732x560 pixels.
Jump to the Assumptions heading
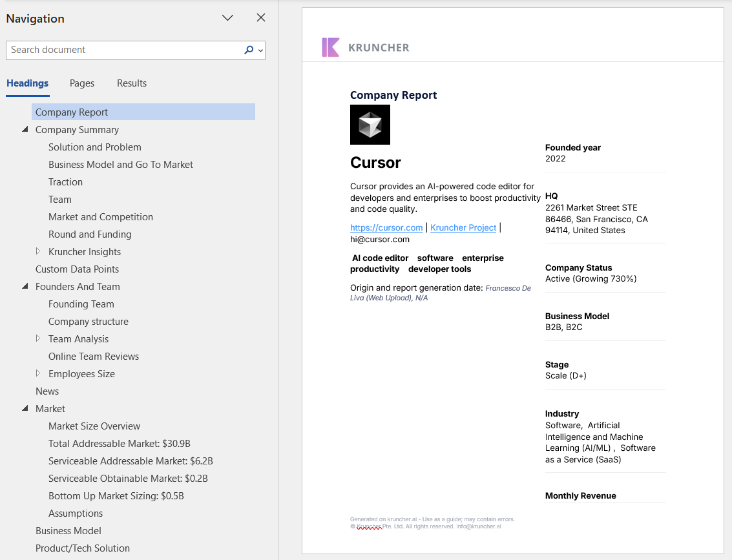[76, 513]
